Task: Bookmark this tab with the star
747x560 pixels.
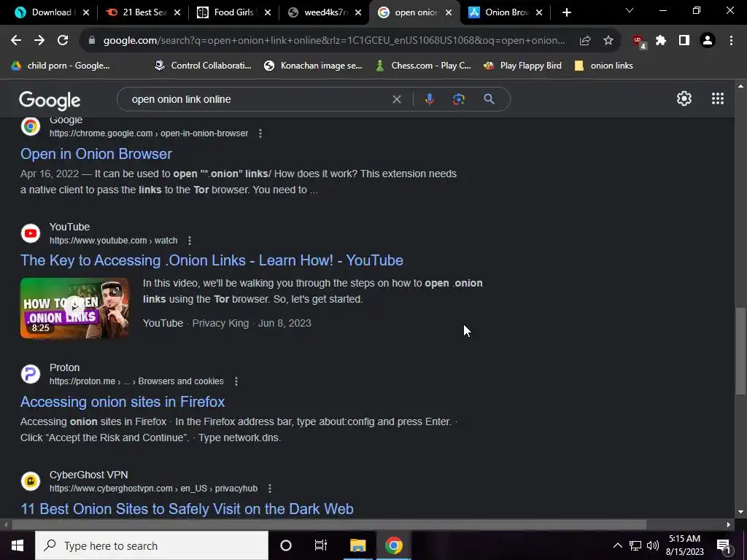Action: point(608,41)
